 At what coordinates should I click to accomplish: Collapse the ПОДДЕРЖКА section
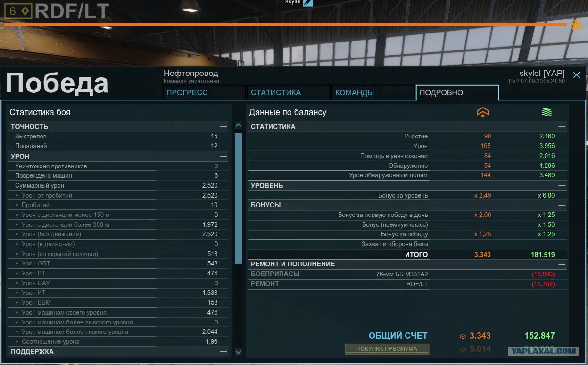coord(223,352)
